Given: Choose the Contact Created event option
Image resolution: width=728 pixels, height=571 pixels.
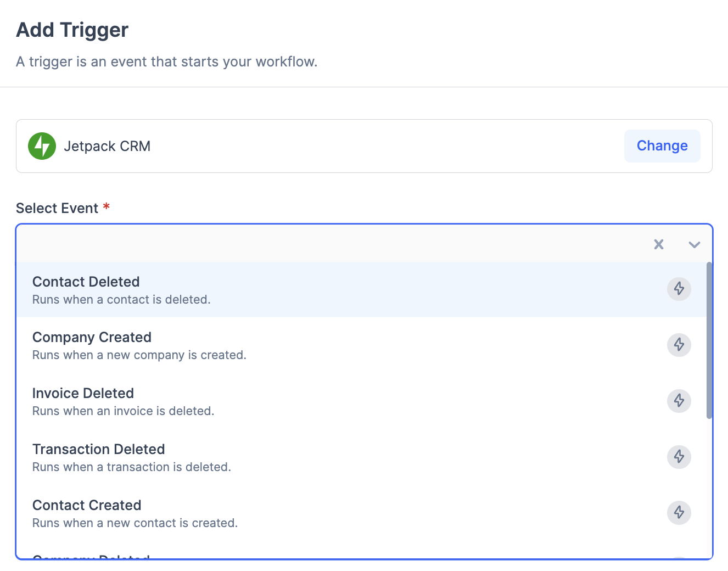Looking at the screenshot, I should [87, 506].
